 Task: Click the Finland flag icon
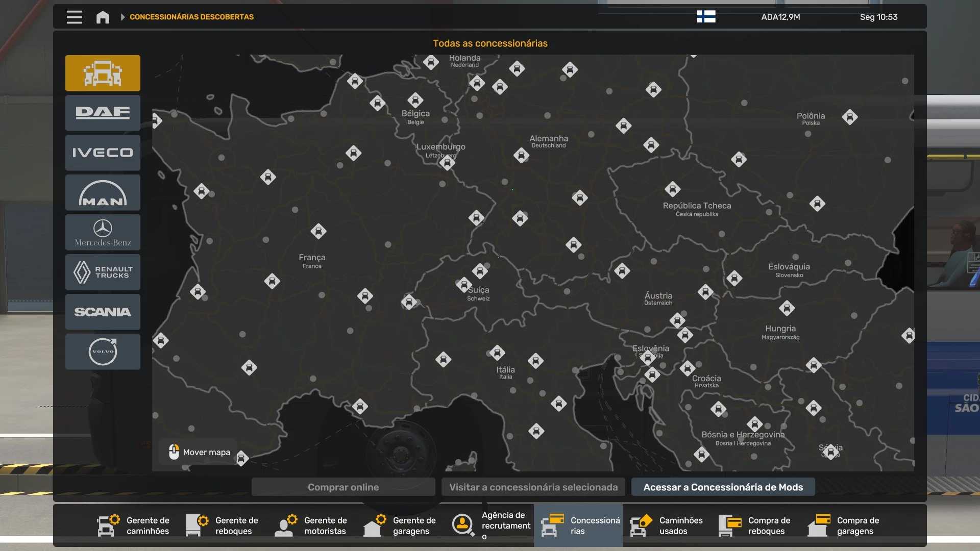coord(706,17)
